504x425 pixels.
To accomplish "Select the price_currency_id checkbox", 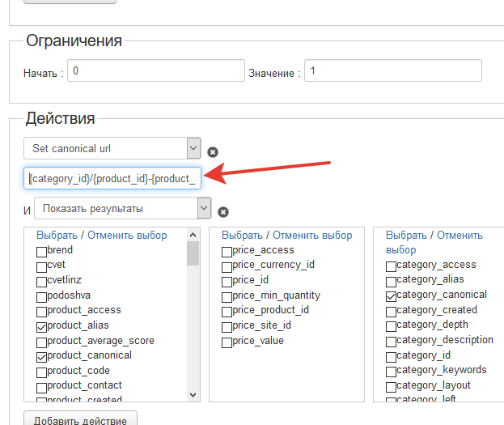I will 227,266.
